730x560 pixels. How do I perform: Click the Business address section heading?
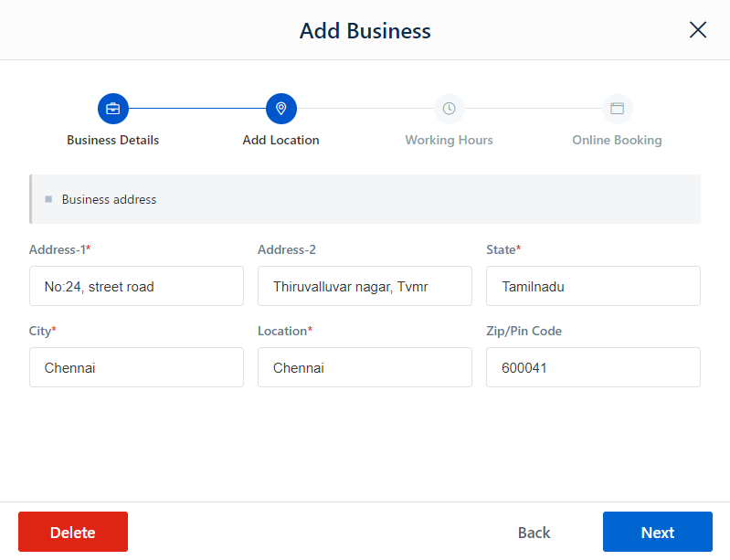tap(110, 200)
